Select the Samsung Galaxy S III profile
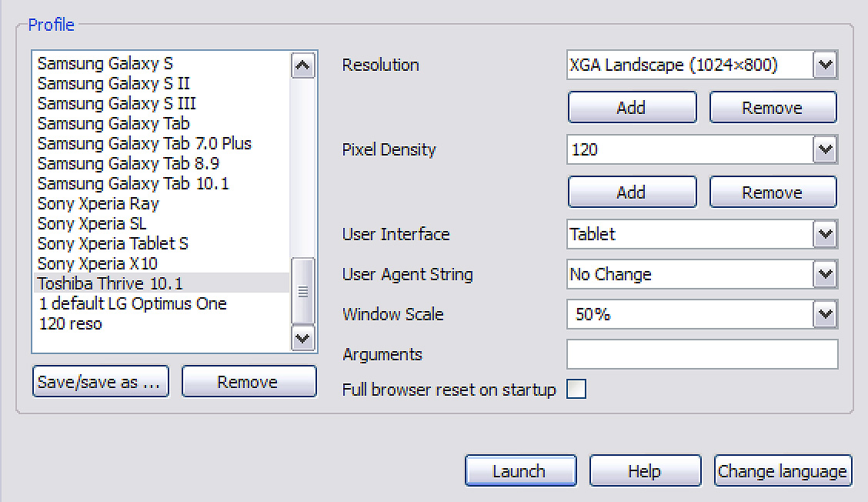The width and height of the screenshot is (868, 502). coord(162,104)
